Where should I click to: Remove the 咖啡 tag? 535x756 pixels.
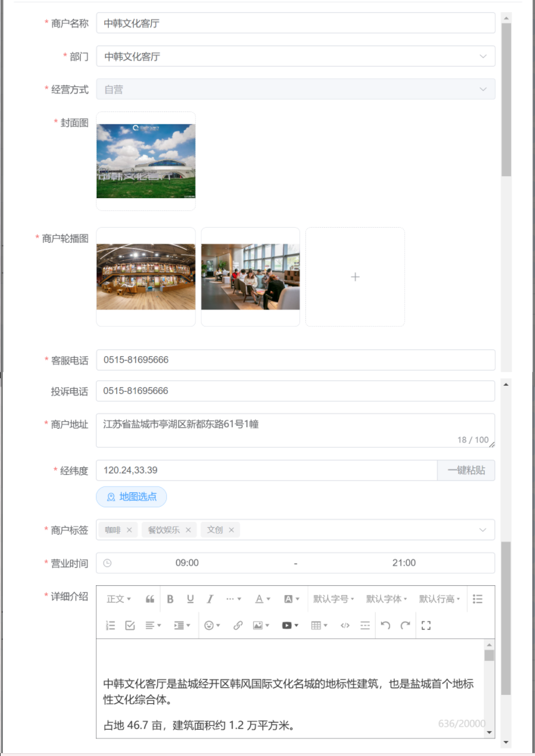coord(129,530)
